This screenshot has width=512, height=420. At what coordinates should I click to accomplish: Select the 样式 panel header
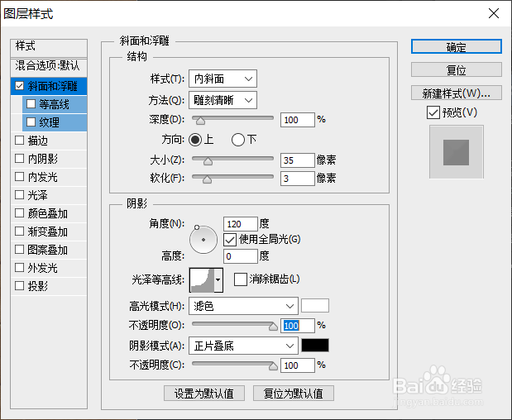coord(49,48)
